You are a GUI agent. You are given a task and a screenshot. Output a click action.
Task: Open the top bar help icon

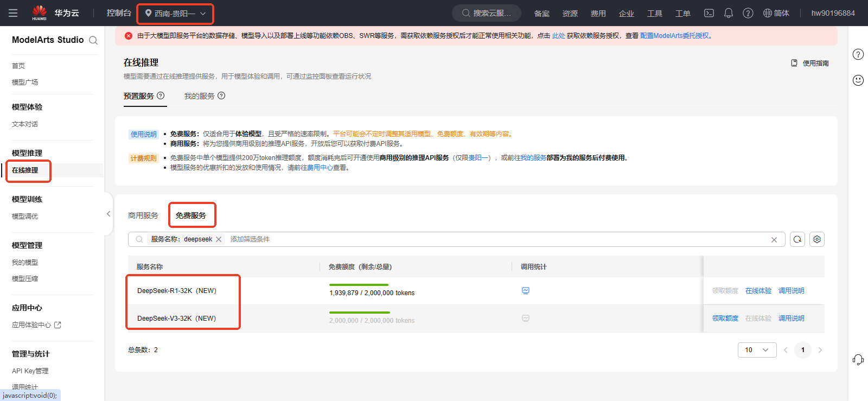748,13
